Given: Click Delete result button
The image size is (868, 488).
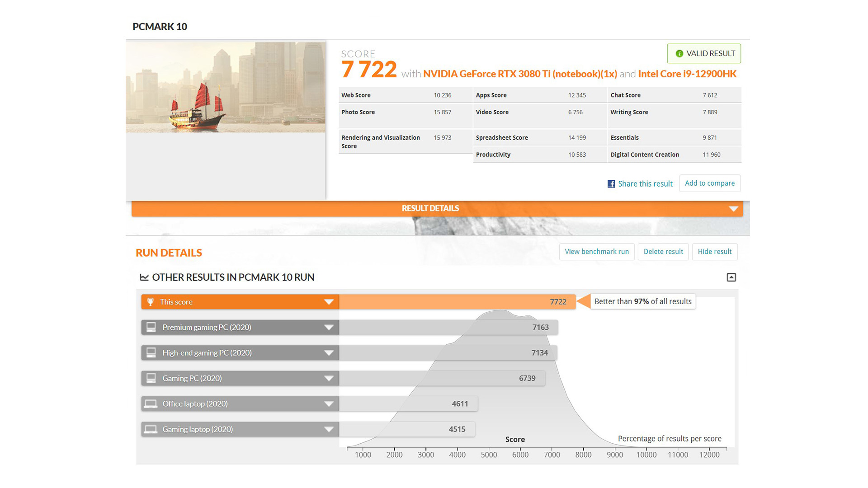Looking at the screenshot, I should point(663,252).
